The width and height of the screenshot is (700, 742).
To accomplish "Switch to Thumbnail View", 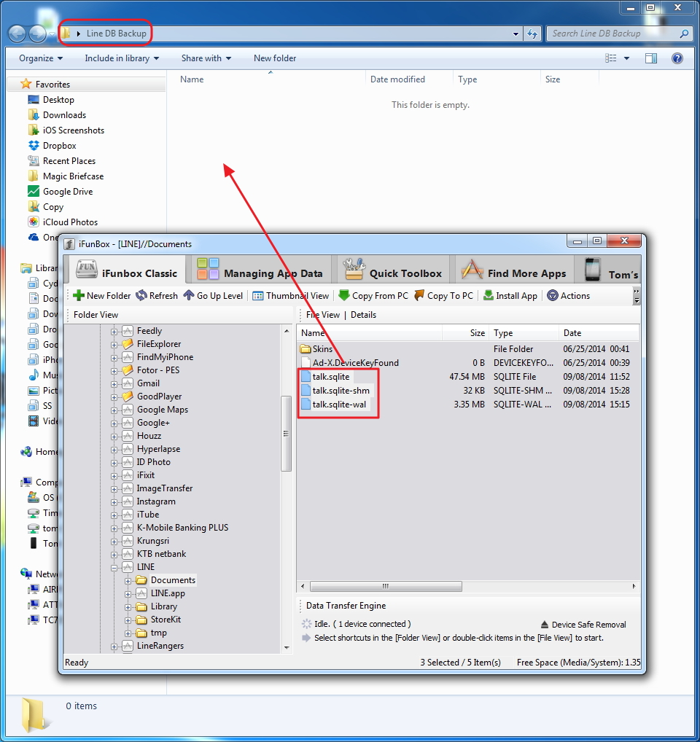I will 258,296.
